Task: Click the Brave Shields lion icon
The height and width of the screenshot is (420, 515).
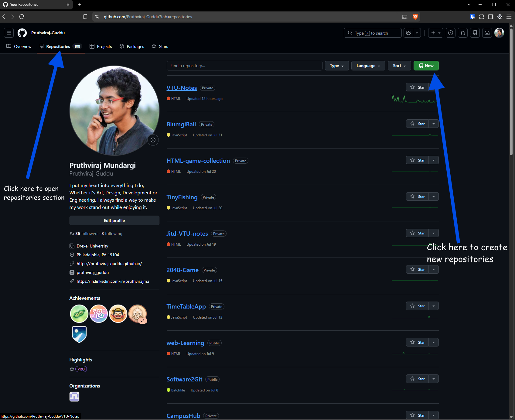Action: pyautogui.click(x=415, y=17)
